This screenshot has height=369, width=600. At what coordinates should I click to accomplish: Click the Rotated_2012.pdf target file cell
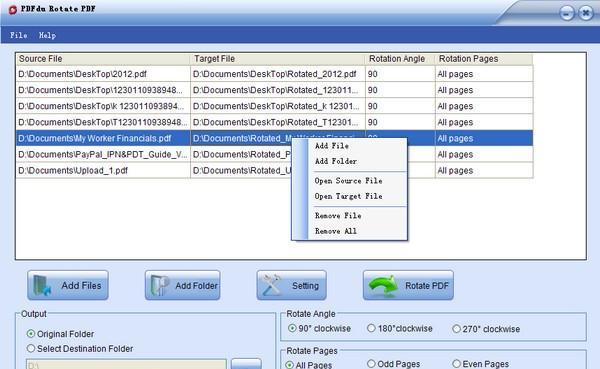click(x=277, y=74)
